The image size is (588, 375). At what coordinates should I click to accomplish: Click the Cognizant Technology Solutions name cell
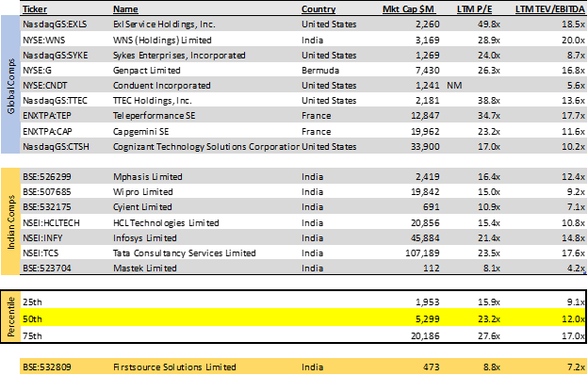[205, 147]
